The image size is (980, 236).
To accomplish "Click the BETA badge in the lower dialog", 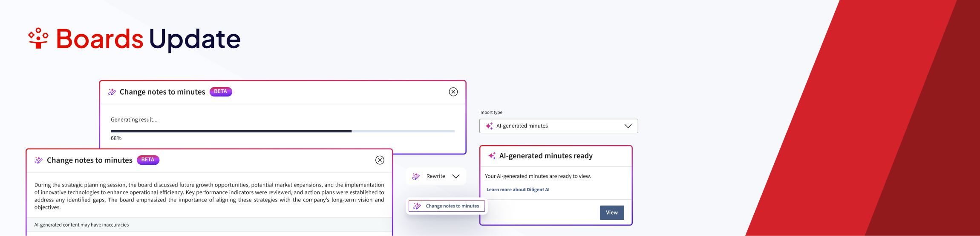I will pyautogui.click(x=148, y=160).
